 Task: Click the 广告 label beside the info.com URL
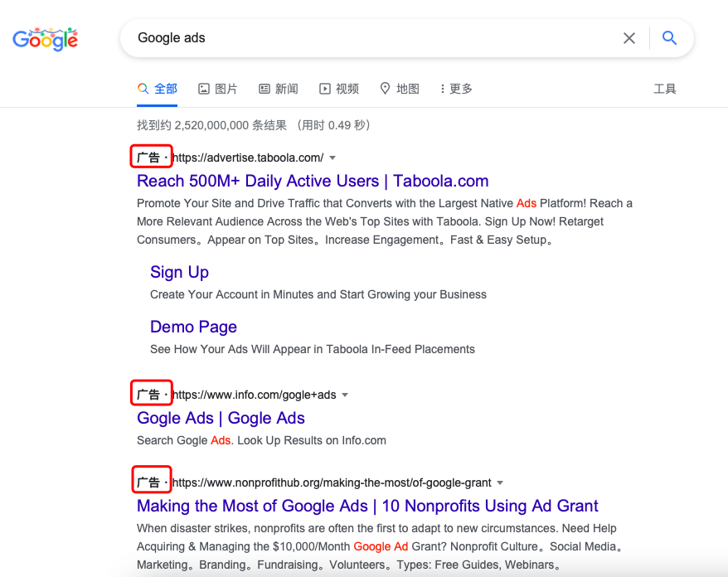click(148, 395)
